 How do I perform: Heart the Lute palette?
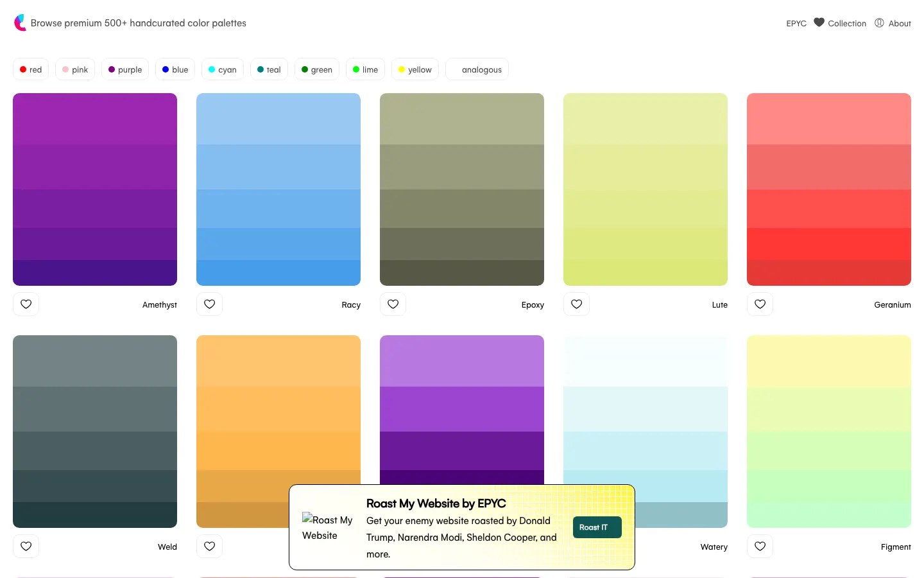[x=577, y=304]
